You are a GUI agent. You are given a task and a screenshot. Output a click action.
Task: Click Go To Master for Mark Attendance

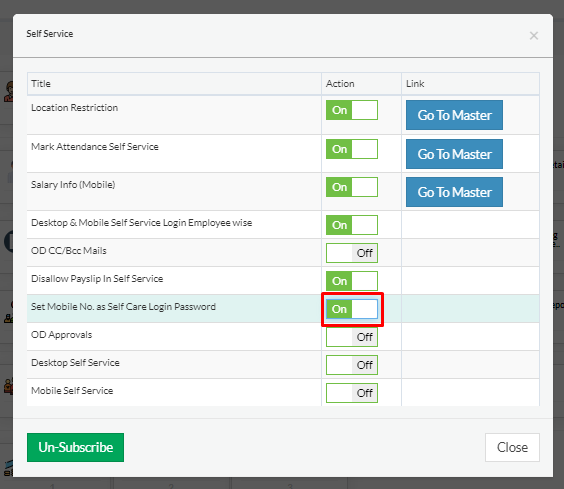[x=454, y=154]
